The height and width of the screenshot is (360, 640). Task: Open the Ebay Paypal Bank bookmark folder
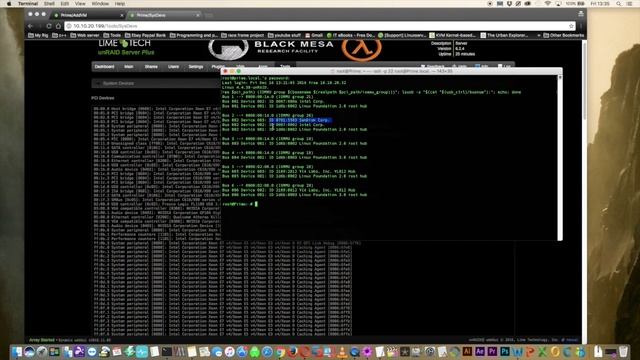tap(145, 36)
